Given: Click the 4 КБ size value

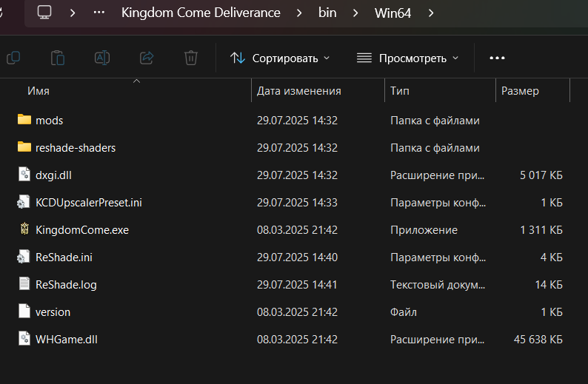Looking at the screenshot, I should (x=552, y=257).
